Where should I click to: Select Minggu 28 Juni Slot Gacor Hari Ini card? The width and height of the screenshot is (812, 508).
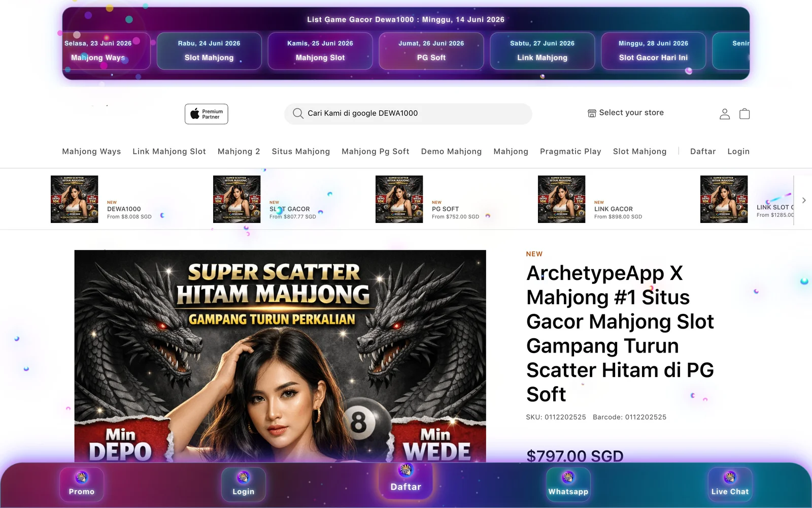[654, 51]
